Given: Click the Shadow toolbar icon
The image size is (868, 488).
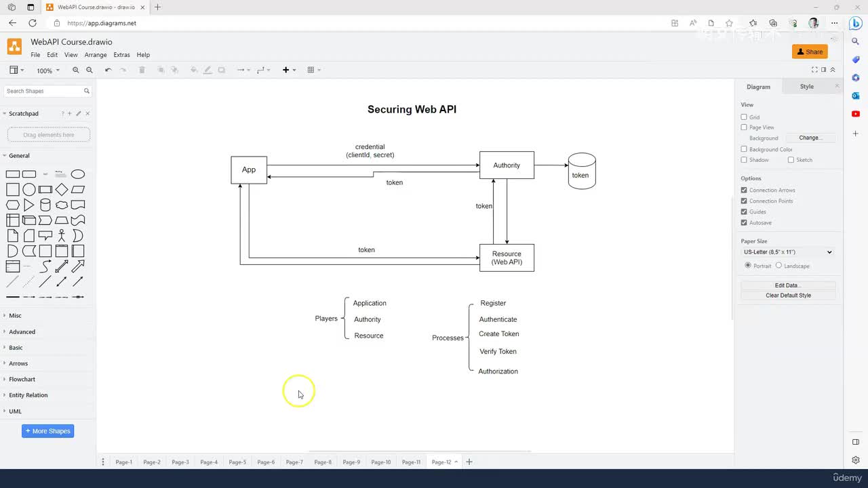Looking at the screenshot, I should pyautogui.click(x=221, y=70).
